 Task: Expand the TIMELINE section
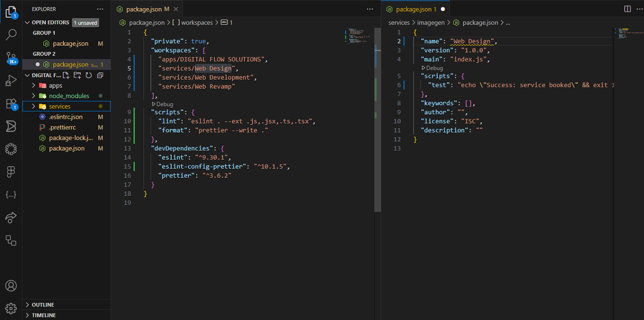44,315
